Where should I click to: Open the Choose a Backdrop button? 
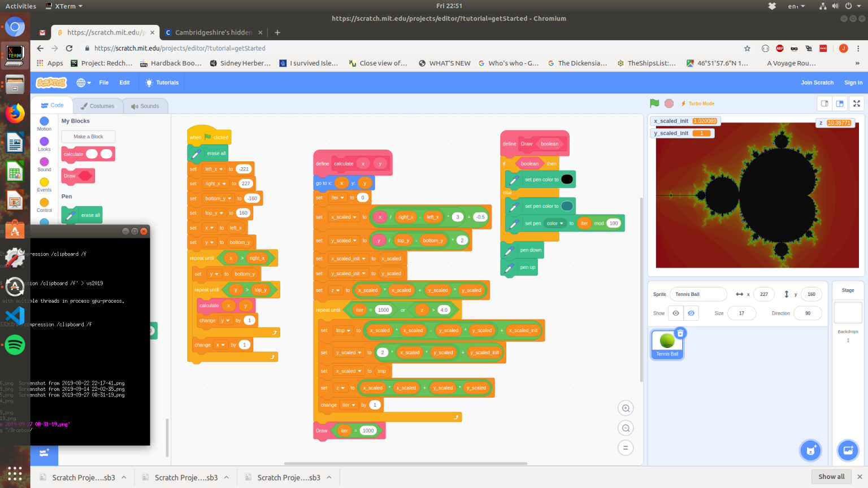[848, 450]
